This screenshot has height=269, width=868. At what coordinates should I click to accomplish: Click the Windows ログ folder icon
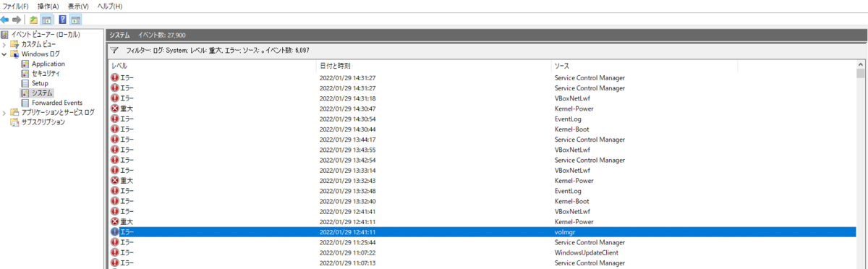tap(15, 54)
